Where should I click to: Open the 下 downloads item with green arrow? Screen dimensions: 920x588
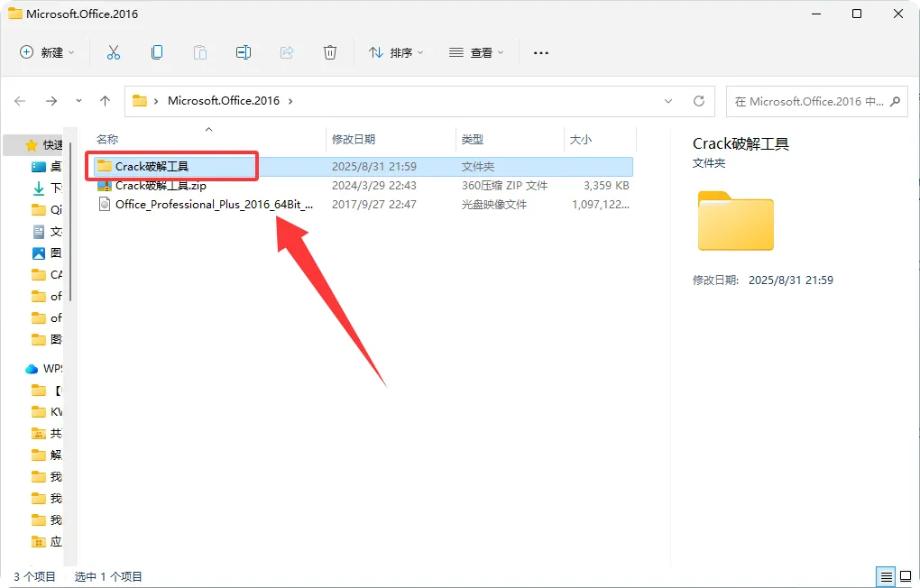click(46, 188)
